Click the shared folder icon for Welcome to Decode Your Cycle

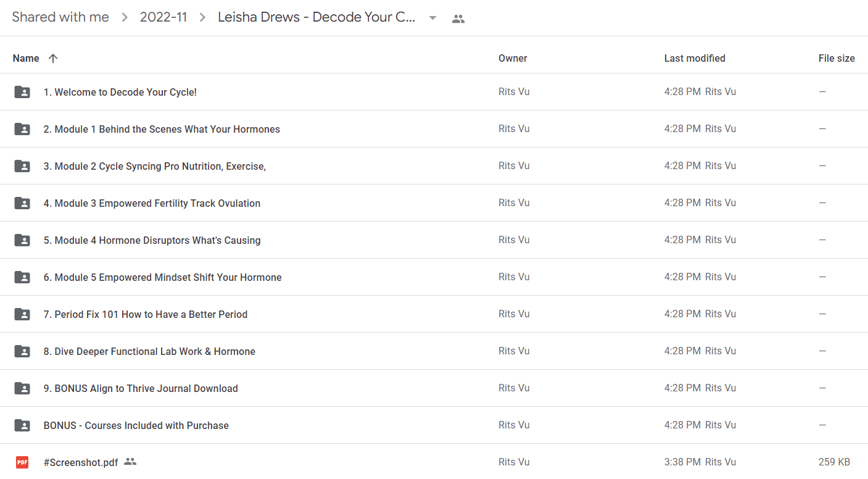[x=22, y=92]
